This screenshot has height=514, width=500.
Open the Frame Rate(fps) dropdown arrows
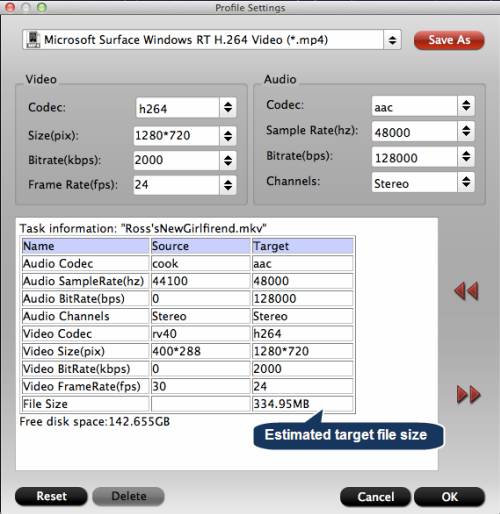coord(228,185)
